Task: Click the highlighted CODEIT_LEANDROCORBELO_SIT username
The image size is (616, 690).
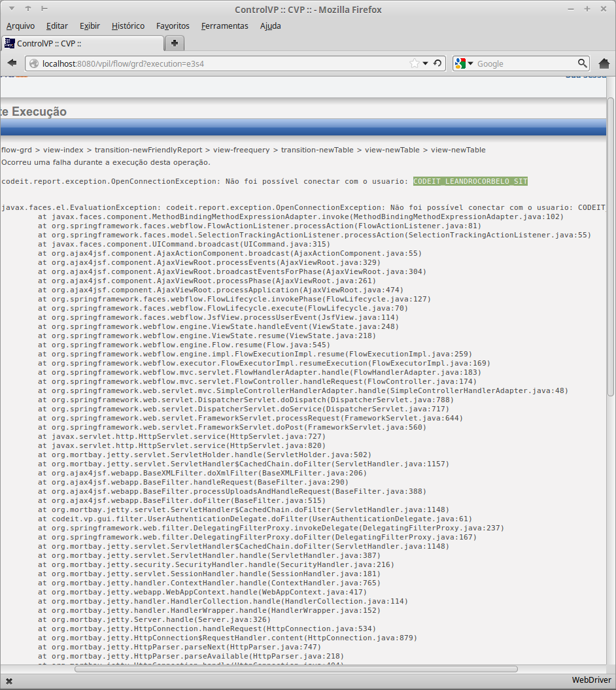Action: pyautogui.click(x=470, y=181)
